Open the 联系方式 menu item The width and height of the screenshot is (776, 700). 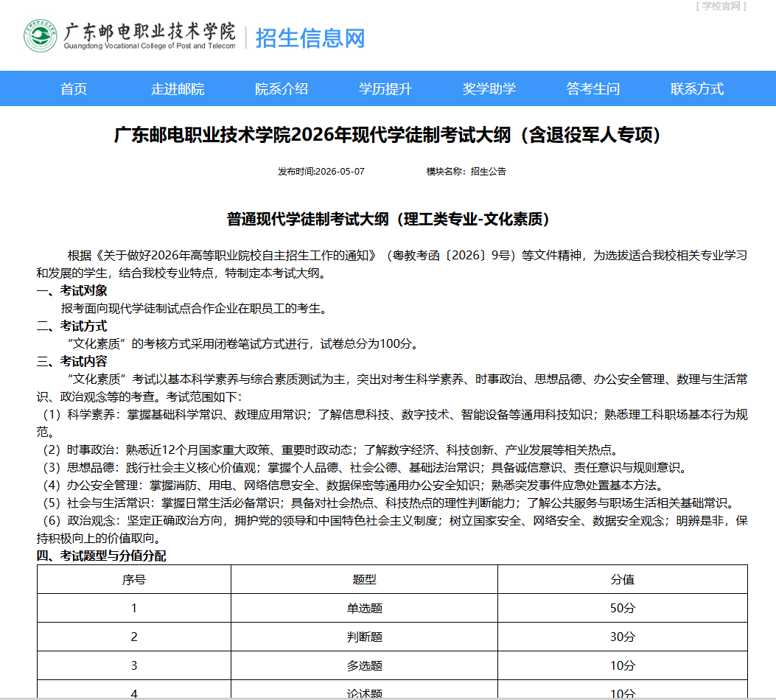[697, 89]
